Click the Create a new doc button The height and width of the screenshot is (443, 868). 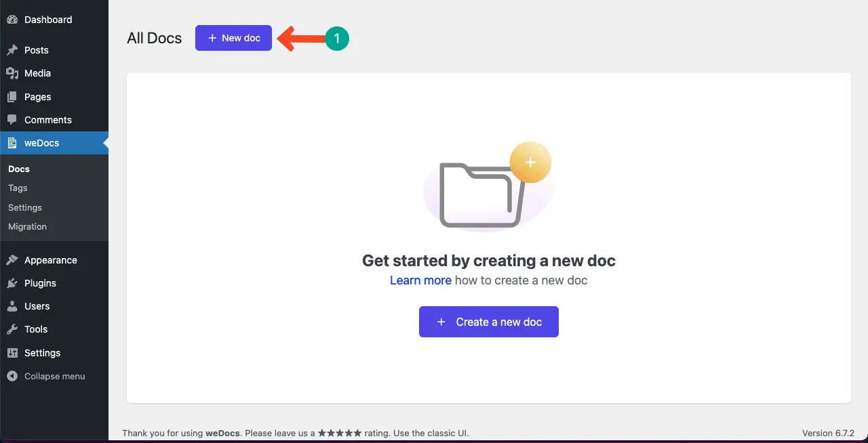(x=489, y=322)
